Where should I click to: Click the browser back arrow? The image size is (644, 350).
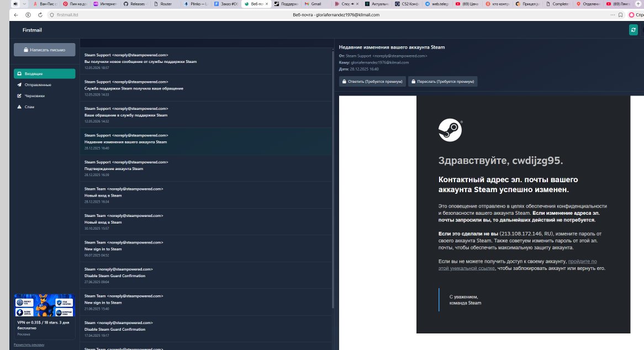click(x=15, y=15)
